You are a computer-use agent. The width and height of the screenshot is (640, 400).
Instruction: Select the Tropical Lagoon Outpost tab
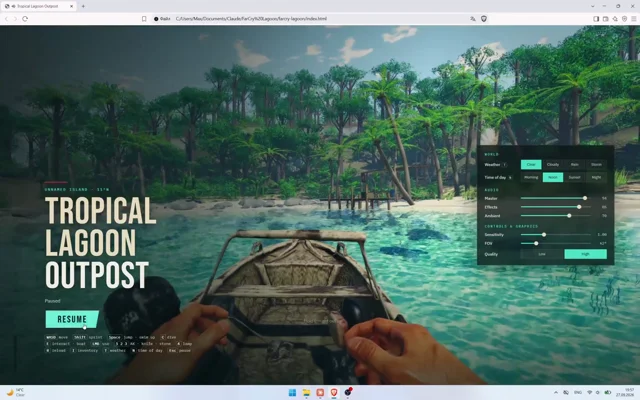click(x=38, y=6)
